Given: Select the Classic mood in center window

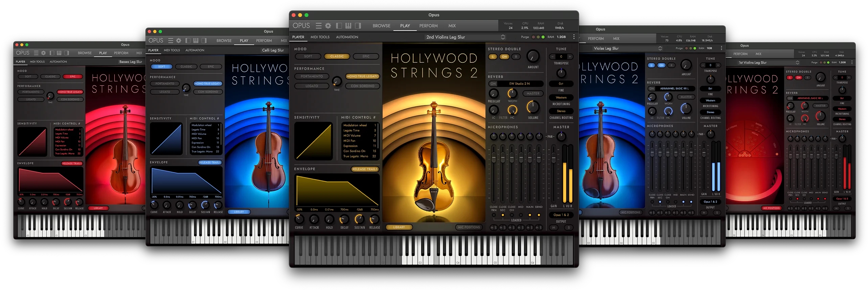Looking at the screenshot, I should 337,57.
